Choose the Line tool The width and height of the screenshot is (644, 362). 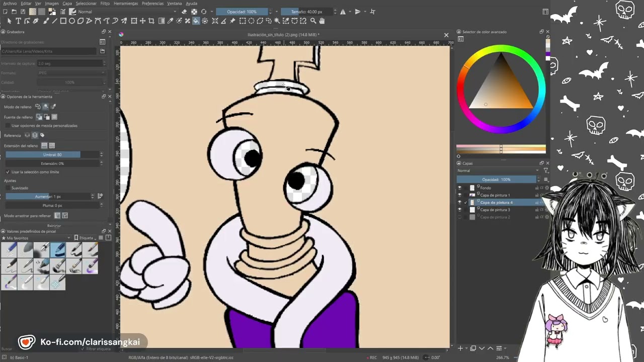click(x=54, y=21)
